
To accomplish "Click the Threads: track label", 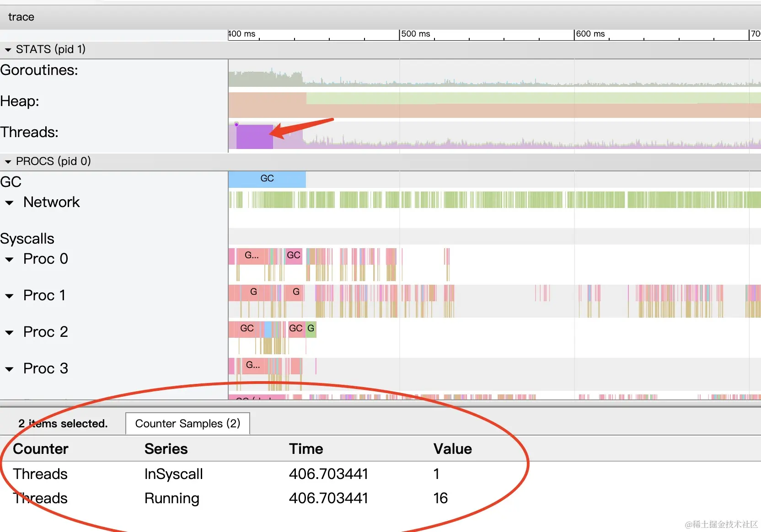I will click(29, 133).
